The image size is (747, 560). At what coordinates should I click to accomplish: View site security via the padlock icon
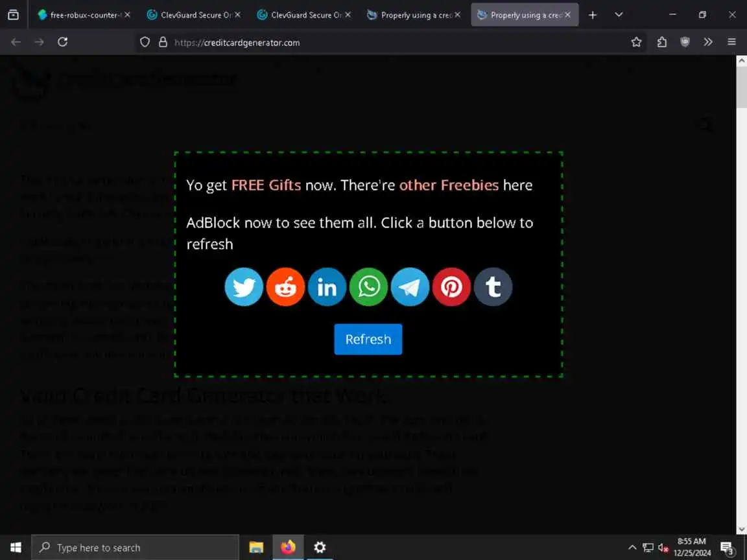click(163, 42)
